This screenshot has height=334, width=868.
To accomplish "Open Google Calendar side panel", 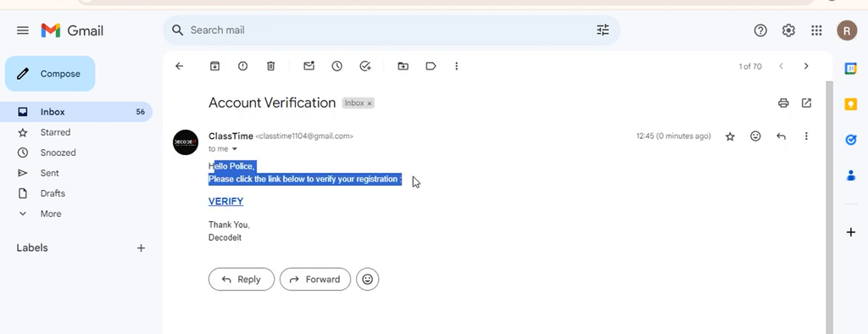I will [851, 69].
